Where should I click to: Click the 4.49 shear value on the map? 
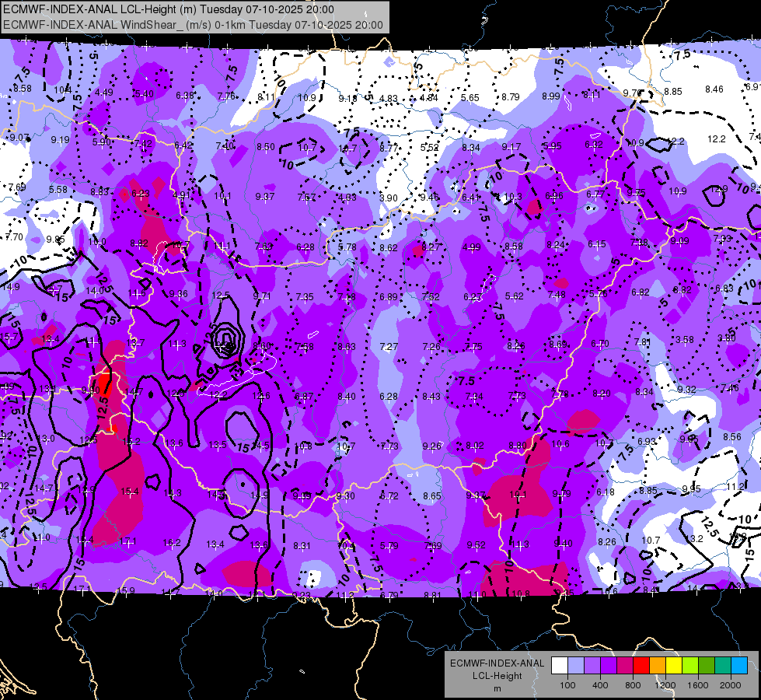(x=104, y=93)
